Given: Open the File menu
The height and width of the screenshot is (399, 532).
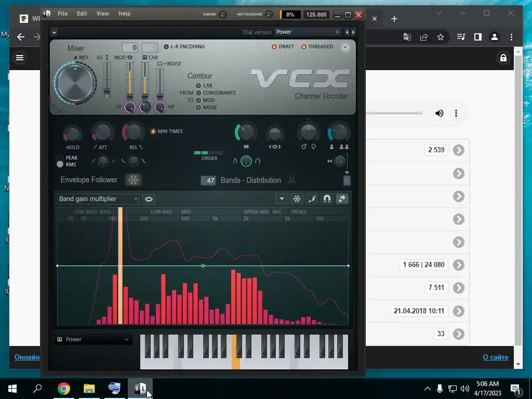Looking at the screenshot, I should (62, 14).
